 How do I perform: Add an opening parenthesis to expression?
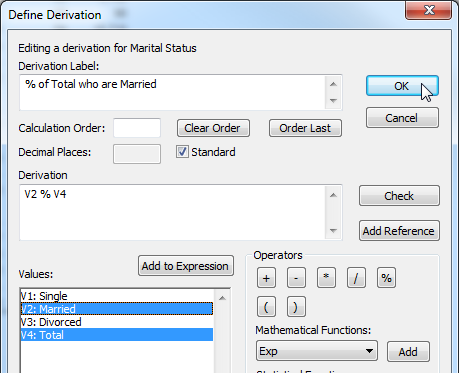pyautogui.click(x=266, y=307)
